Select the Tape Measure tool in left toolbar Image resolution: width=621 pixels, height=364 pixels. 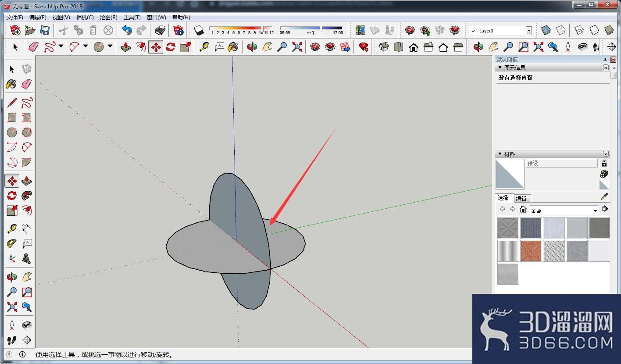coord(12,228)
